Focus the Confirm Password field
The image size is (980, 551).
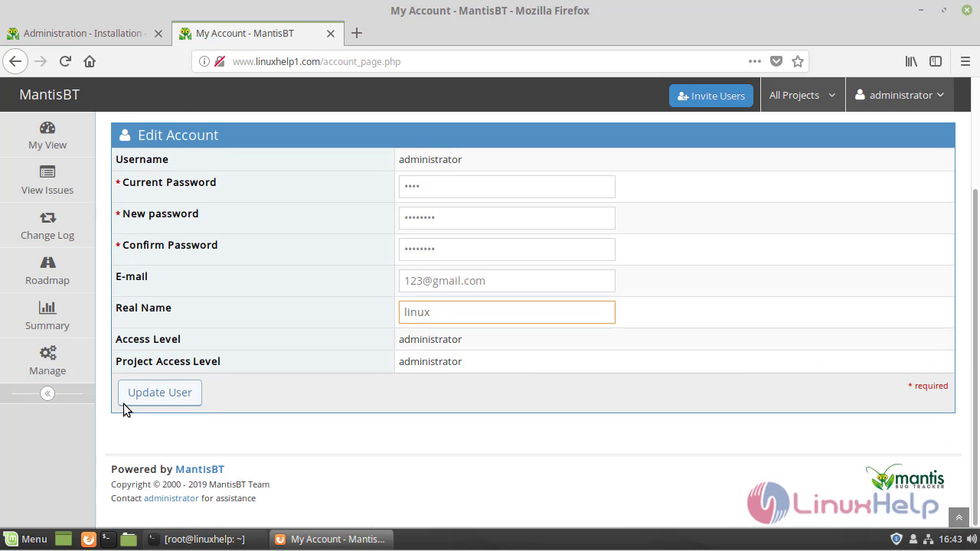(507, 249)
